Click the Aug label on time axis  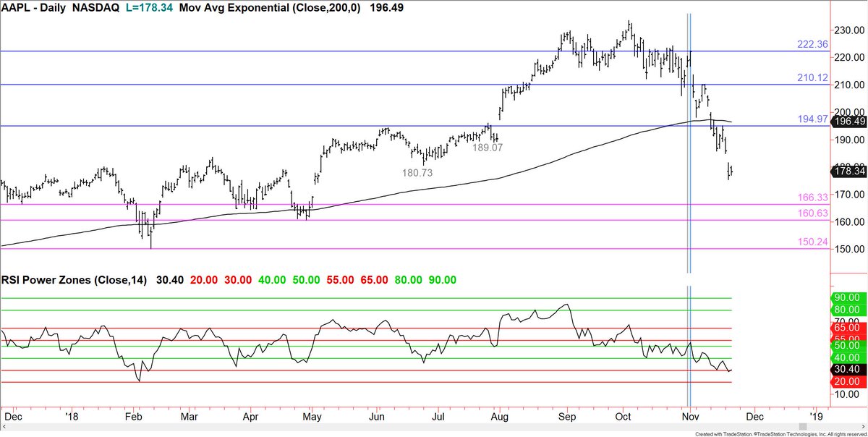(x=499, y=417)
